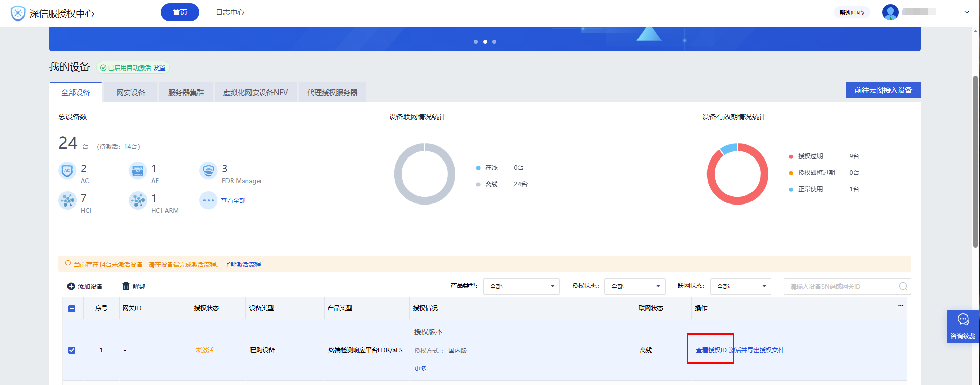Click the user avatar icon
This screenshot has width=980, height=385.
[x=890, y=12]
